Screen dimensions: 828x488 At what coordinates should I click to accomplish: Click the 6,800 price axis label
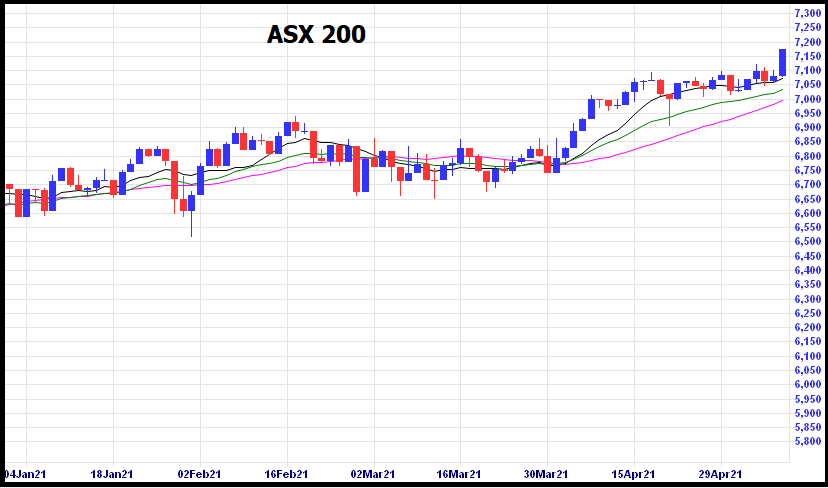pos(808,156)
